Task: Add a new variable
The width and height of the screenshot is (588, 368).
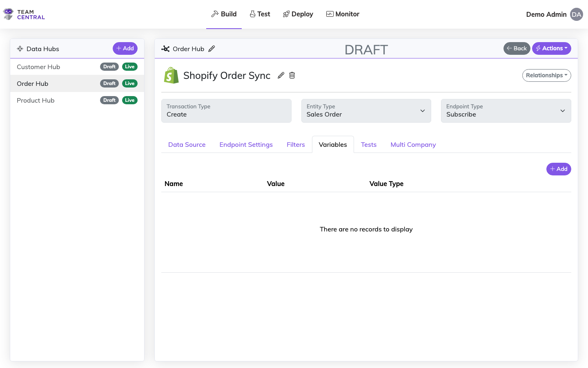Action: (558, 169)
